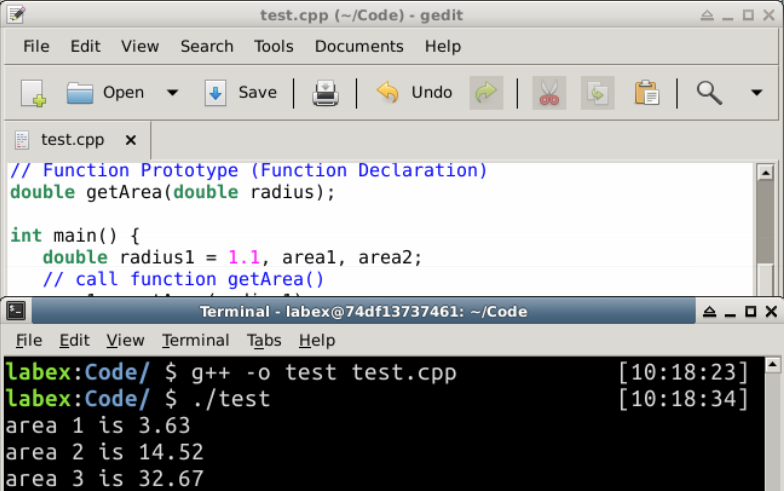Open the terminal window menu icon
784x491 pixels.
tap(15, 311)
